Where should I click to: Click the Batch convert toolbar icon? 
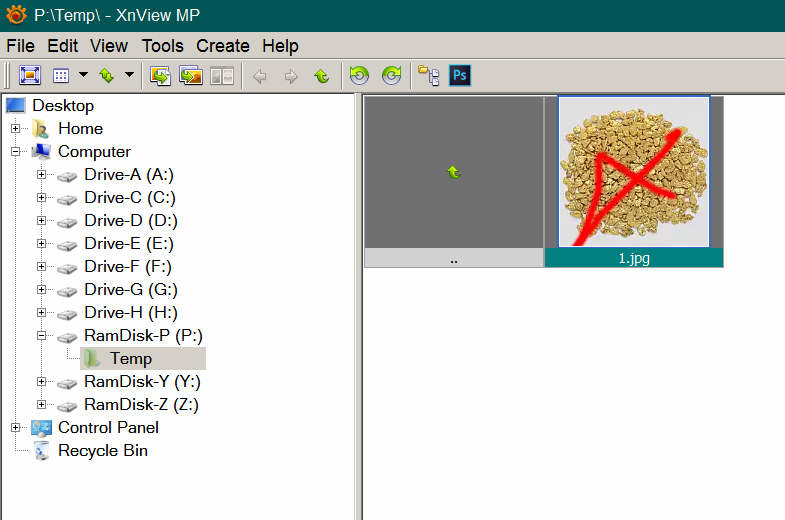pyautogui.click(x=191, y=76)
